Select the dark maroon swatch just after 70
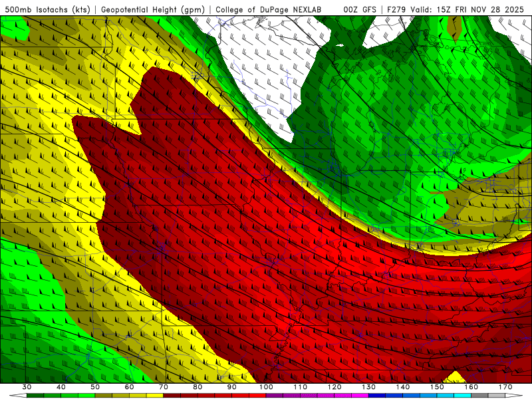 (172, 395)
